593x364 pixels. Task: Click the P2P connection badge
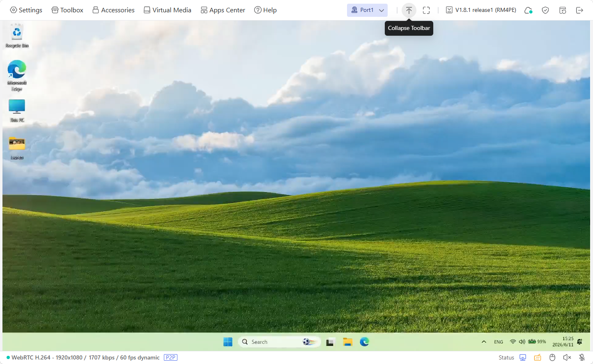(x=170, y=357)
